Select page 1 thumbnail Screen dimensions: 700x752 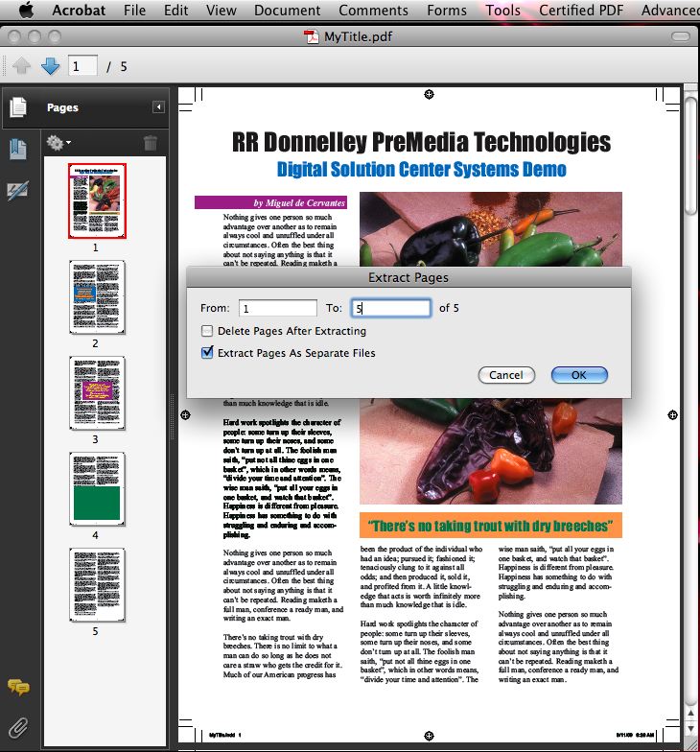[x=97, y=200]
